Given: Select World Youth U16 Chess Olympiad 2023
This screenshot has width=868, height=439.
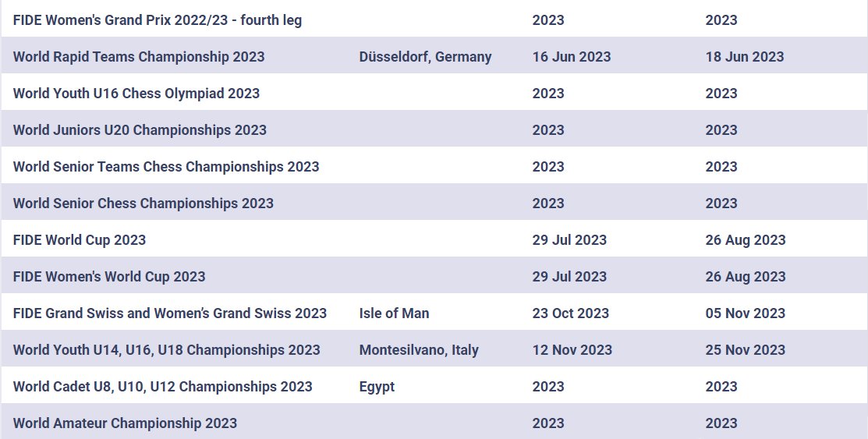Looking at the screenshot, I should tap(136, 94).
